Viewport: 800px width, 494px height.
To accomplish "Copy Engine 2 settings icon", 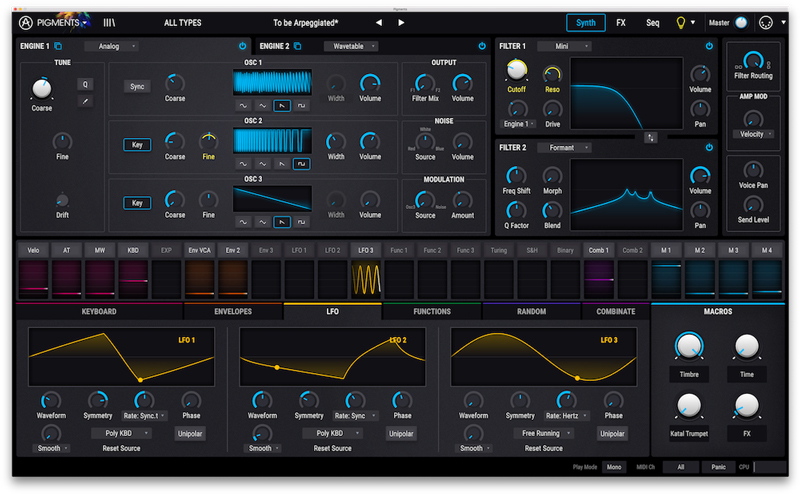I will click(297, 46).
